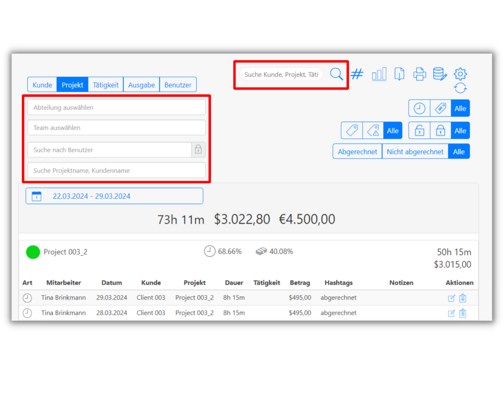Select the Nicht abgerechnet filter
The height and width of the screenshot is (420, 504).
tap(415, 152)
